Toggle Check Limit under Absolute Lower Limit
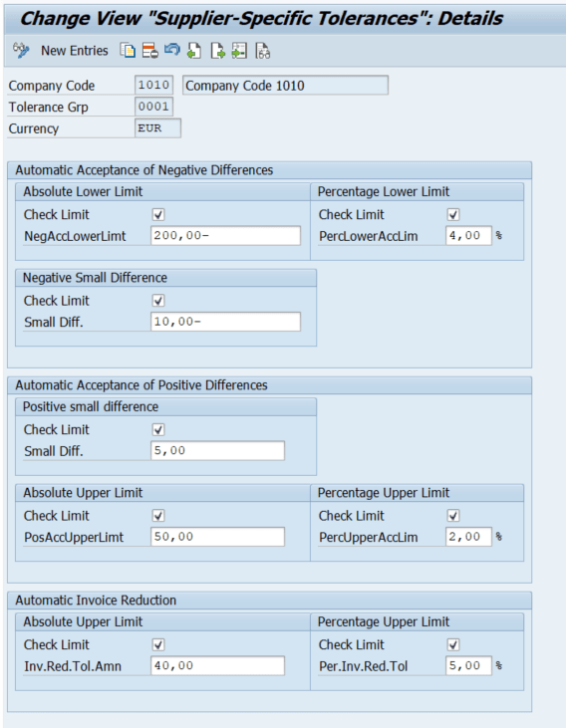Screen dimensions: 566x728 tap(158, 214)
